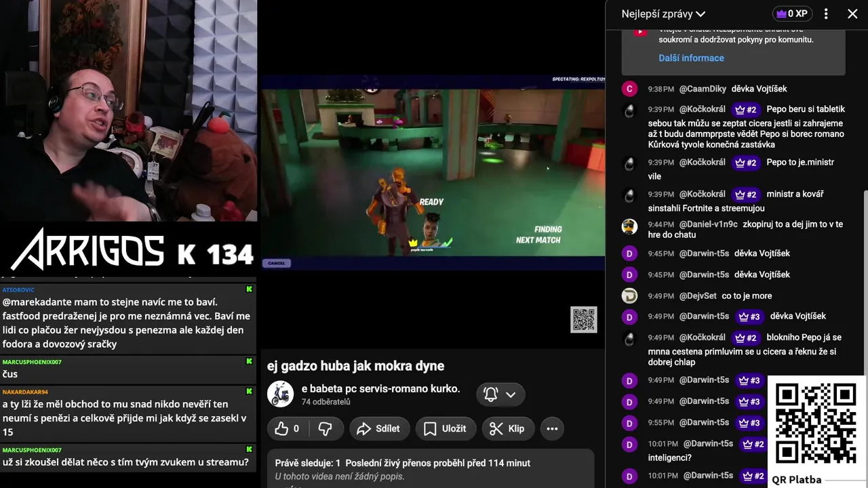The height and width of the screenshot is (488, 868).
Task: Click the small QR code in video corner
Action: coord(584,320)
